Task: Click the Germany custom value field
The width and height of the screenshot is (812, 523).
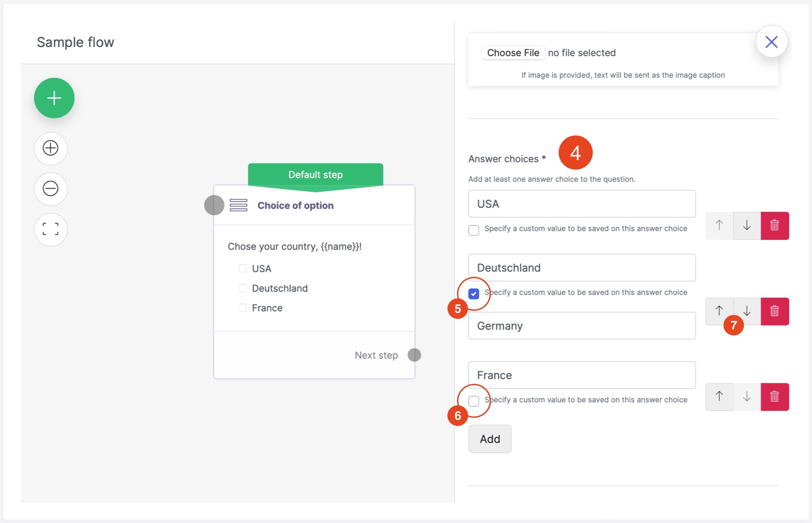Action: click(x=582, y=326)
